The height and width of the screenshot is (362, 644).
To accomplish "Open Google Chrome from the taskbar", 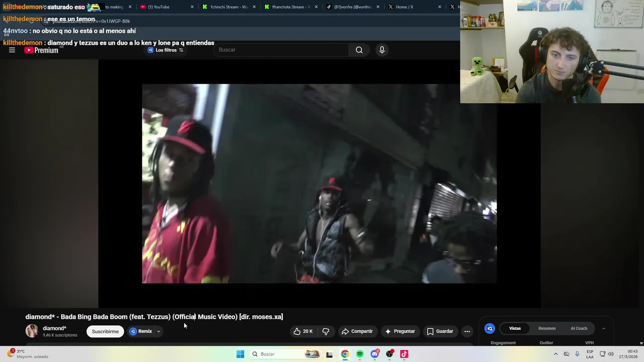I will (345, 354).
